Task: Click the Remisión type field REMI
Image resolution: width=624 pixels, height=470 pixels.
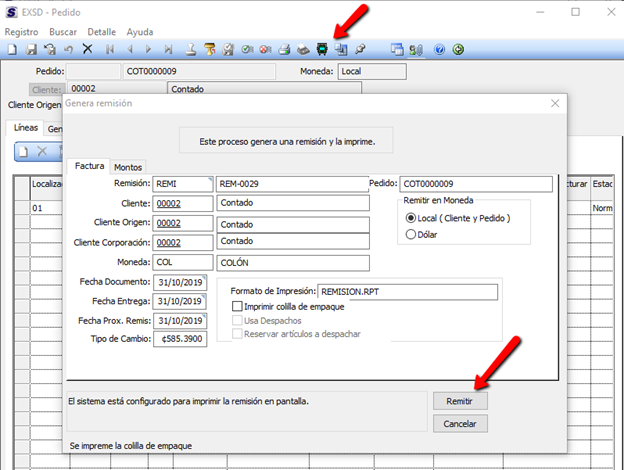Action: [183, 184]
